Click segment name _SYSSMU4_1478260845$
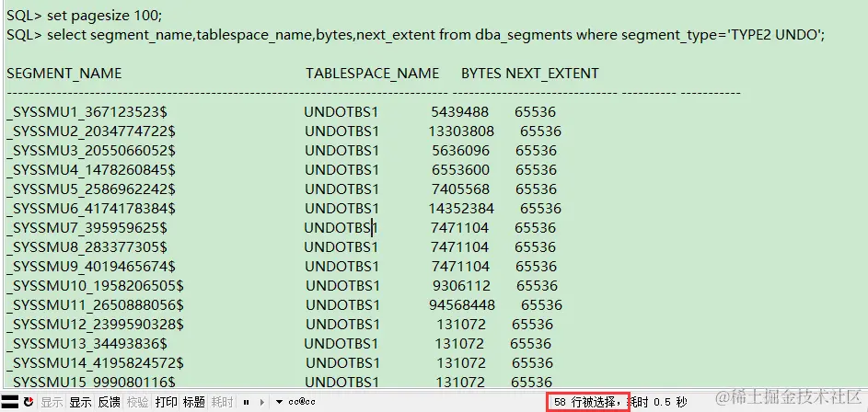Viewport: 868px width, 412px height. 91,170
